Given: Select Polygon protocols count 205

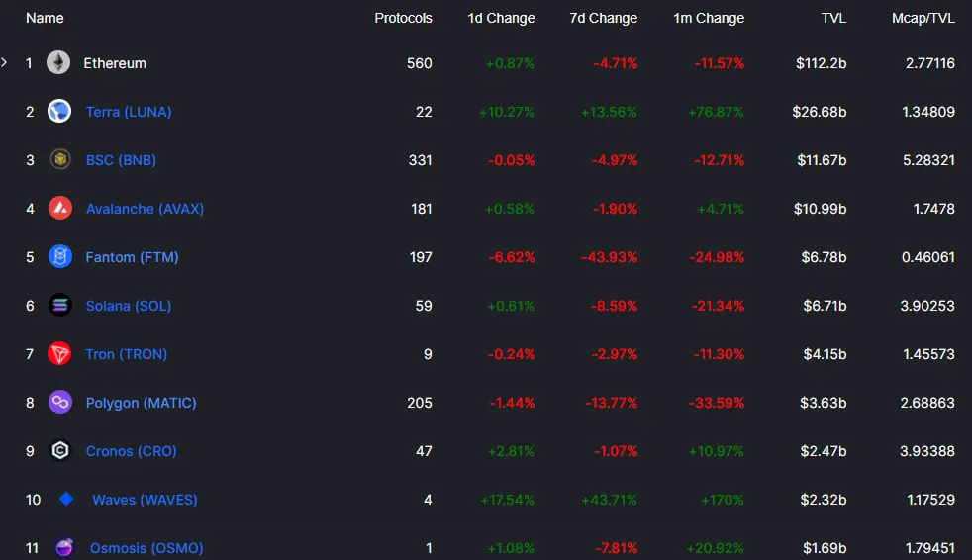Looking at the screenshot, I should point(420,403).
